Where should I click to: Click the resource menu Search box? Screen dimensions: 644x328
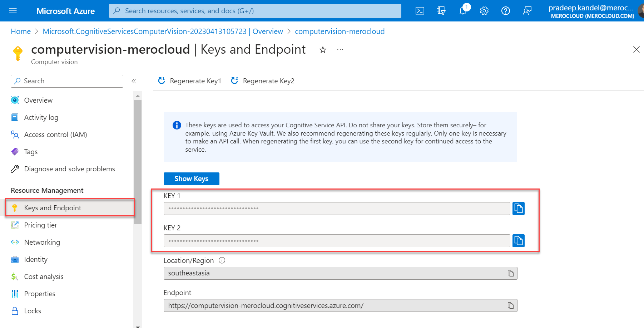pos(67,81)
